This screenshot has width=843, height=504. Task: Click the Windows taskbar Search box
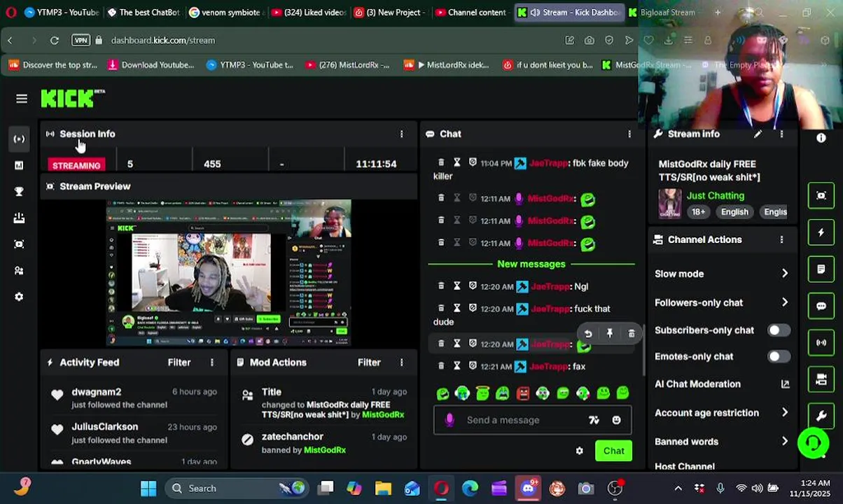[x=235, y=488]
